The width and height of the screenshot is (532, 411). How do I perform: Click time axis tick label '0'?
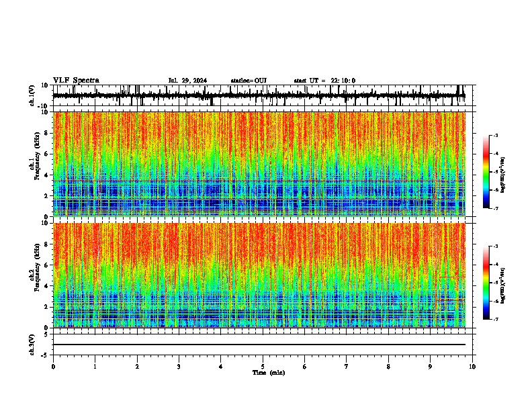(x=53, y=367)
